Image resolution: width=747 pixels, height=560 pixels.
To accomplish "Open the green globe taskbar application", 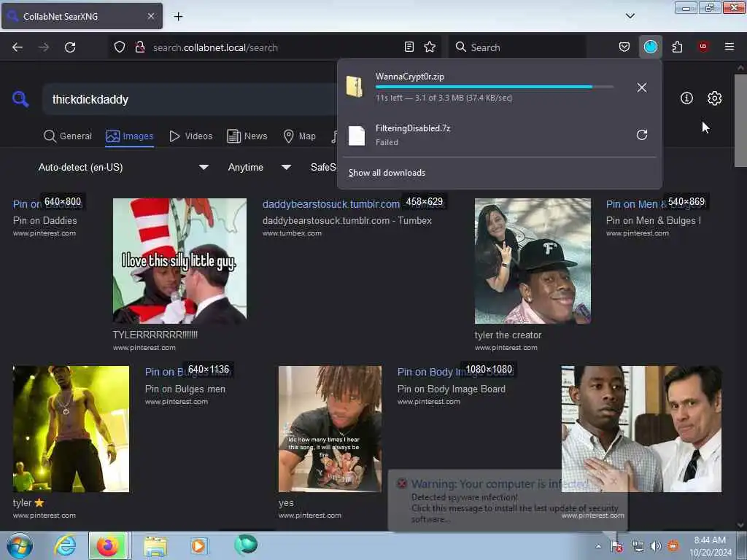I will [x=246, y=544].
